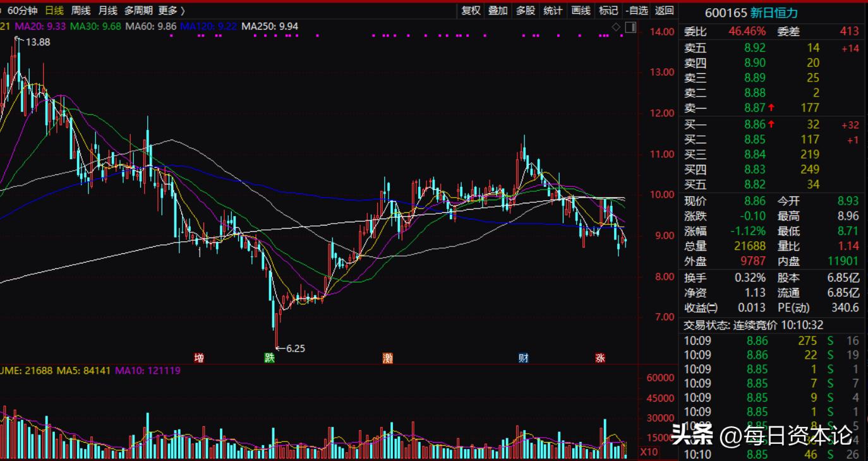Click the diamond icon above the chart
This screenshot has height=461, width=868.
[x=617, y=27]
